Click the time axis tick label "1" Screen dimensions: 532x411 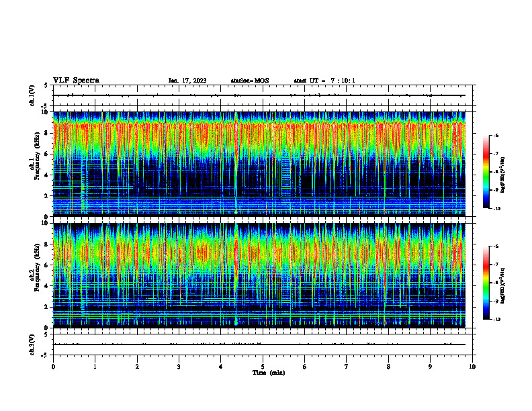pyautogui.click(x=95, y=367)
